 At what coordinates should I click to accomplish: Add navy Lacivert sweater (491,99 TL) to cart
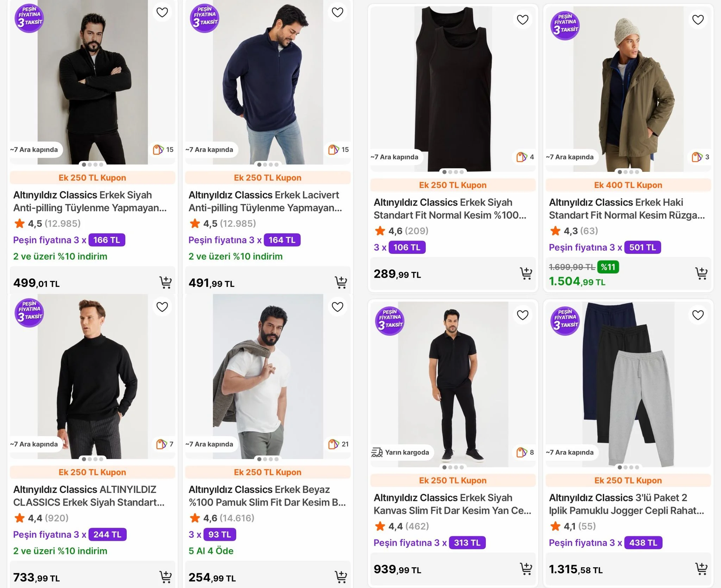pyautogui.click(x=341, y=282)
